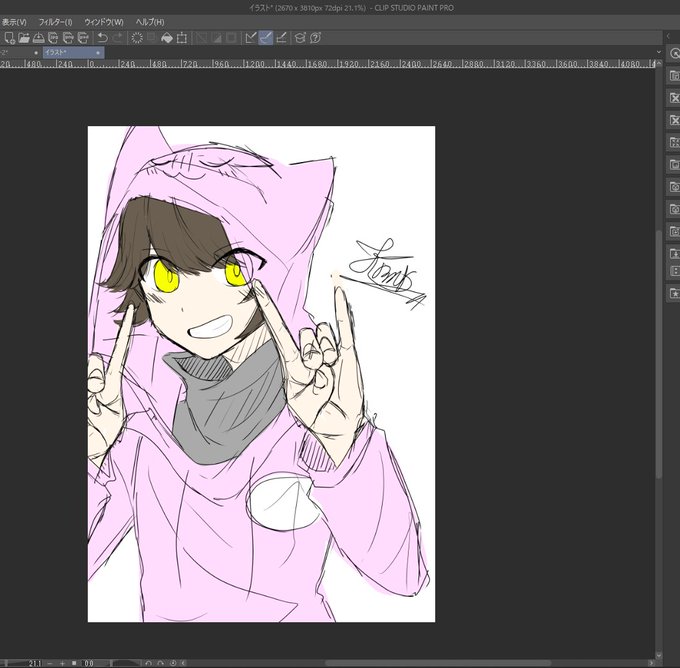Image resolution: width=680 pixels, height=668 pixels.
Task: Click the Open file folder icon
Action: [x=24, y=38]
